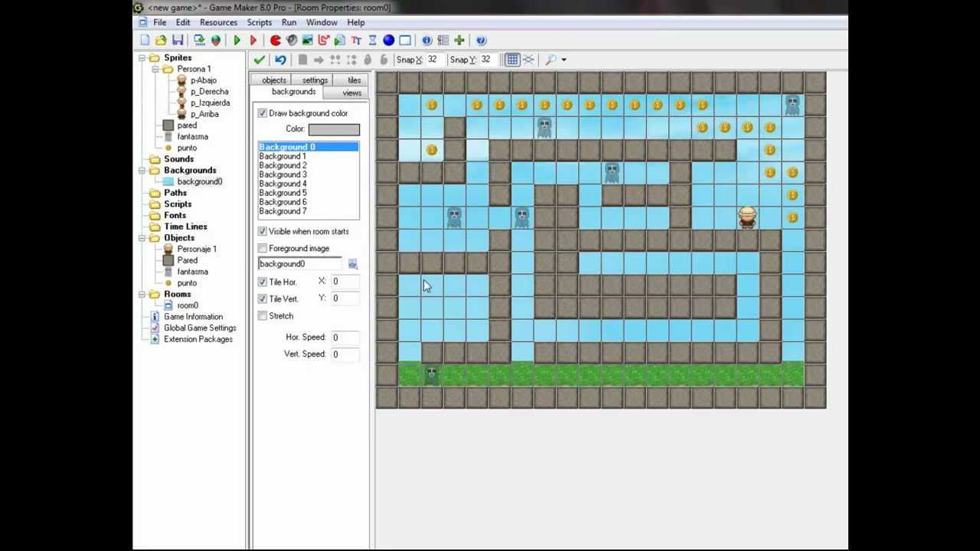Viewport: 980px width, 551px height.
Task: Create a script resource
Action: coord(339,41)
